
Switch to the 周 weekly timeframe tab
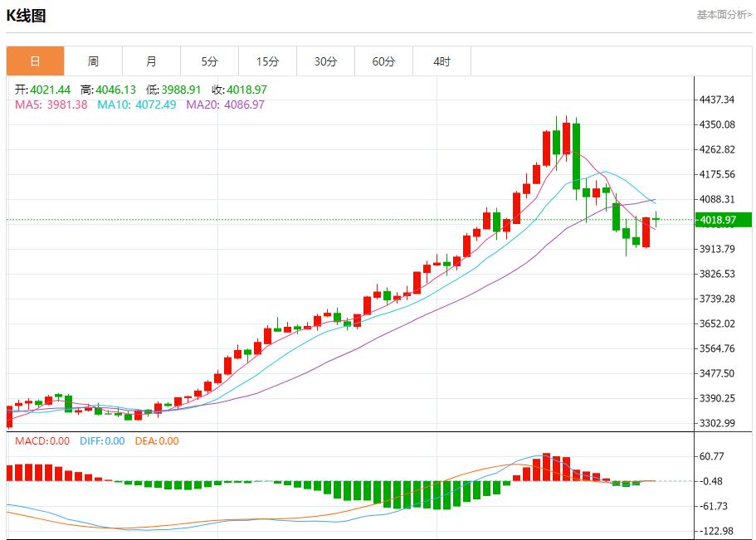click(94, 61)
